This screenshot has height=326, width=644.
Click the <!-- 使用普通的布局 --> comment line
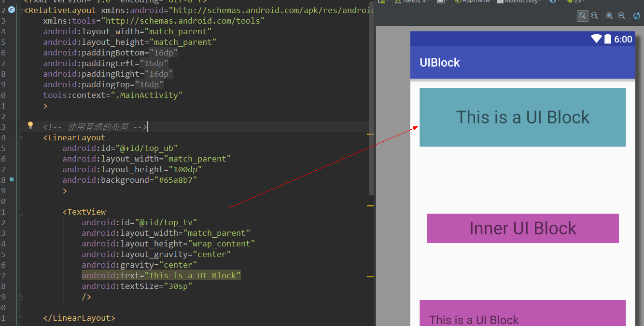pos(95,127)
